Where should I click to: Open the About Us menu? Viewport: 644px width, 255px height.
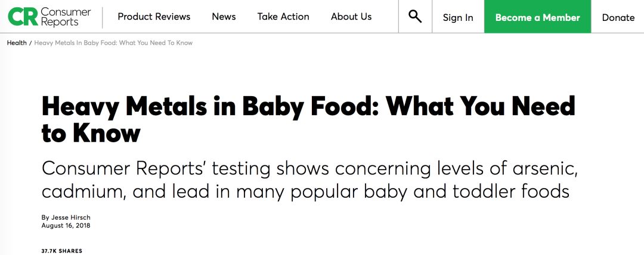tap(351, 17)
